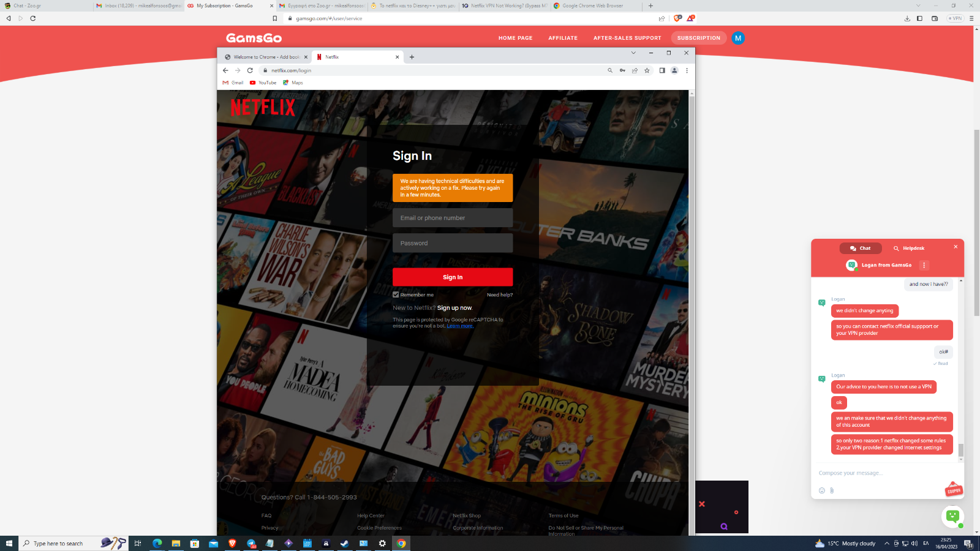Open AFFILIATE in GamsGo navigation
The height and width of the screenshot is (551, 980).
[563, 38]
